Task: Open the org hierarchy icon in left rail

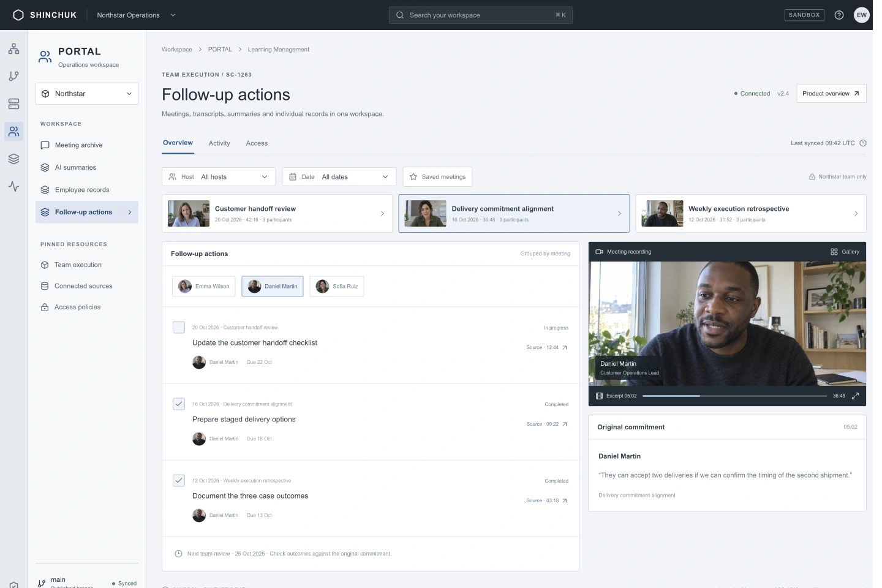Action: pyautogui.click(x=13, y=49)
